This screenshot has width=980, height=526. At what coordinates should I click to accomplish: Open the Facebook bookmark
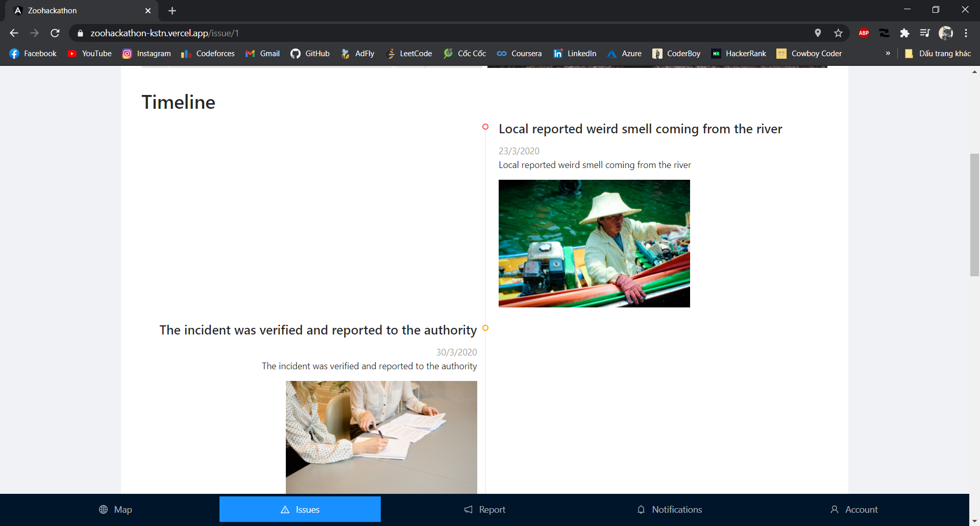[33, 54]
